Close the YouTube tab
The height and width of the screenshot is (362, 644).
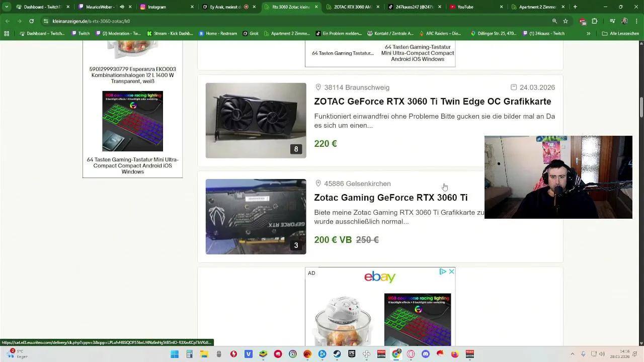pos(501,7)
